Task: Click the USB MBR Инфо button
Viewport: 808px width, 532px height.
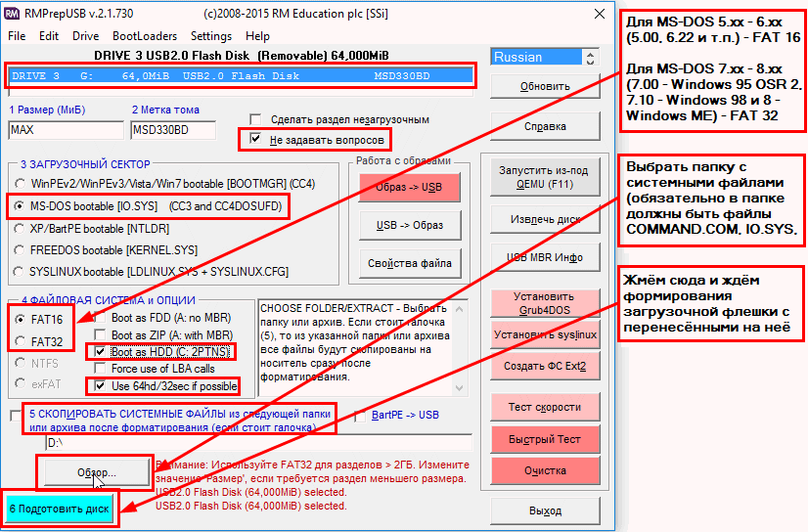Action: pyautogui.click(x=545, y=257)
